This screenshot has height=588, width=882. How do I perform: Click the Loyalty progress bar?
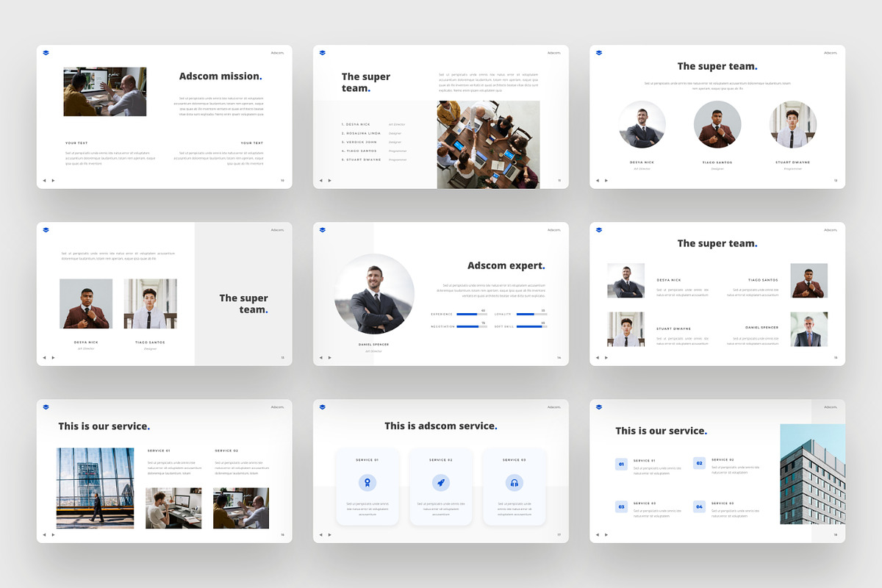[531, 315]
